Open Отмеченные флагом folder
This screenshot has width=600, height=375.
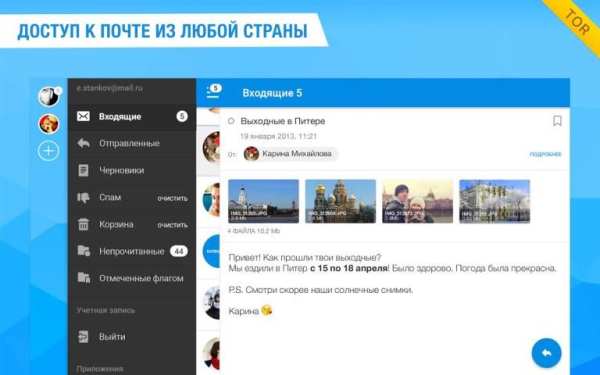[x=132, y=278]
